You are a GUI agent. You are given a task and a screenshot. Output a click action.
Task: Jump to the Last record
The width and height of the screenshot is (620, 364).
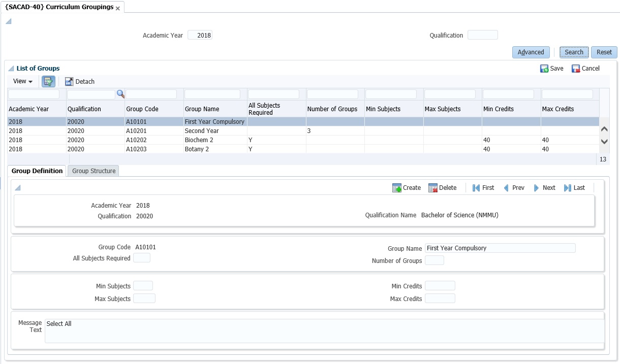point(574,188)
